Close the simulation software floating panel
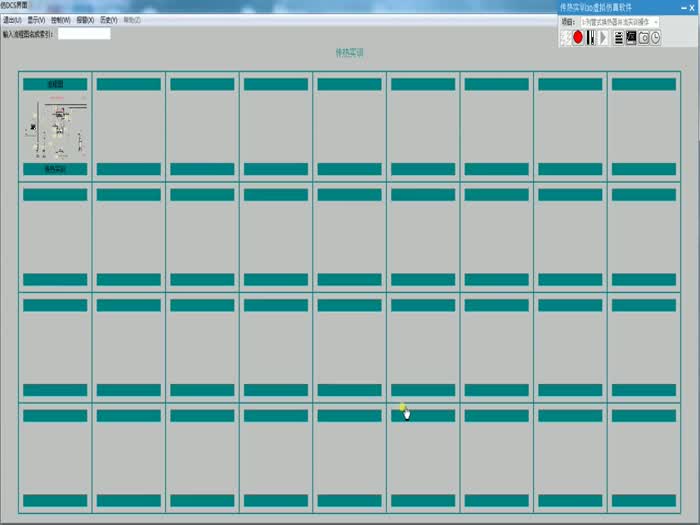700x525 pixels. (691, 6)
